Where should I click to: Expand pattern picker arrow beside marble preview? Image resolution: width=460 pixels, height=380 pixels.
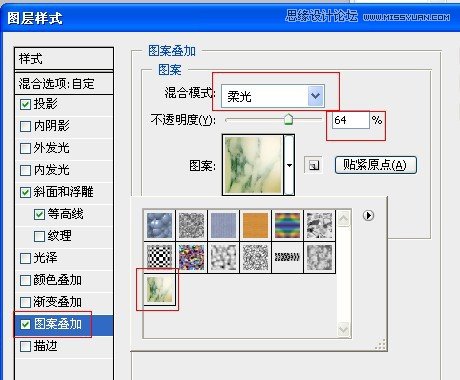pos(289,165)
